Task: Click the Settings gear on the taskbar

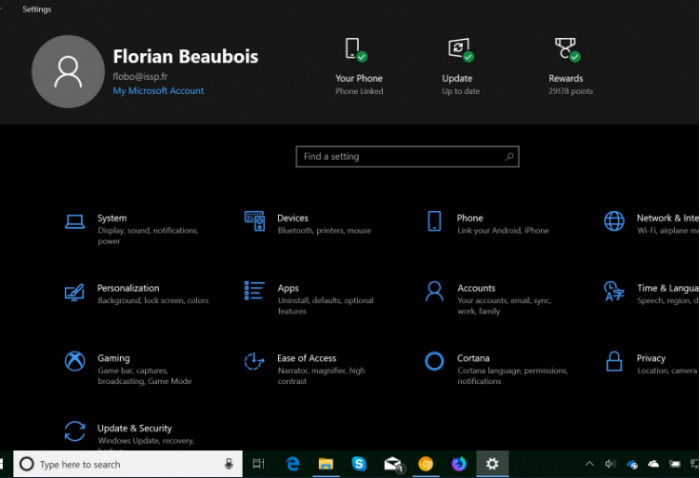Action: tap(492, 464)
